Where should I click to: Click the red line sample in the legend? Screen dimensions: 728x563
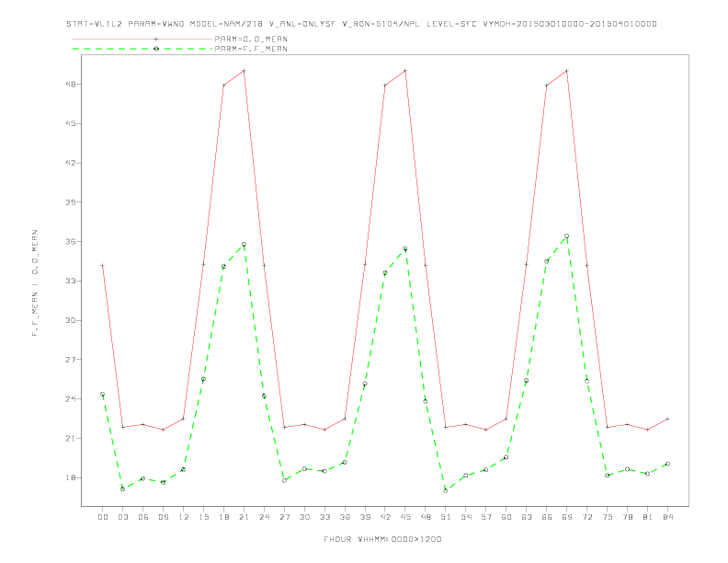tap(142, 39)
